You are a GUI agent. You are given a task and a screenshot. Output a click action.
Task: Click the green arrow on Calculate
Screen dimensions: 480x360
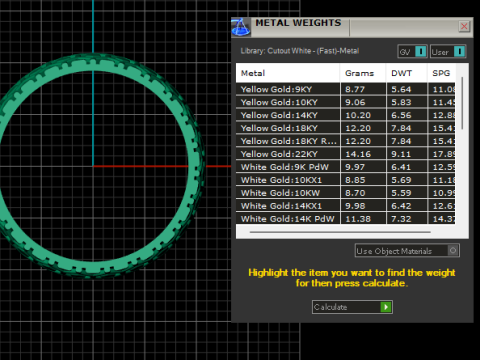coord(386,307)
